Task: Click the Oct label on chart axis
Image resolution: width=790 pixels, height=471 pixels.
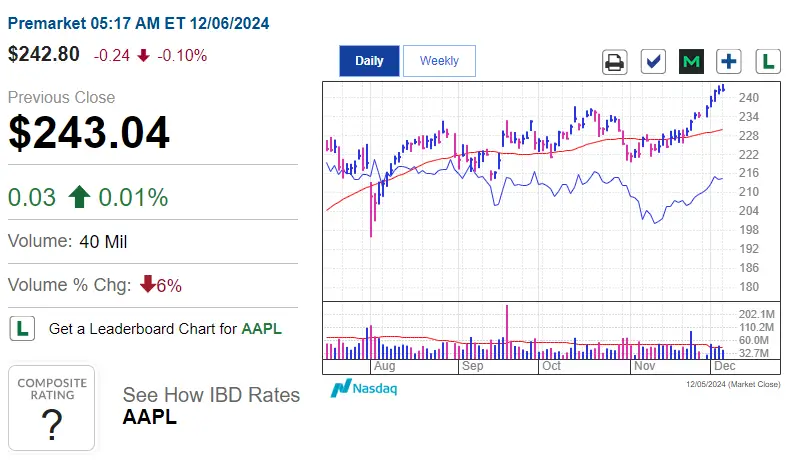Action: click(551, 366)
